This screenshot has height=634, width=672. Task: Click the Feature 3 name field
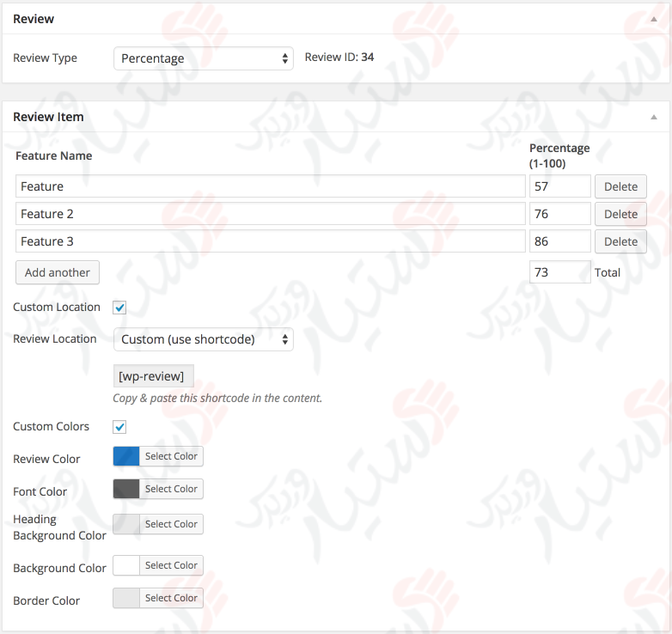(271, 241)
